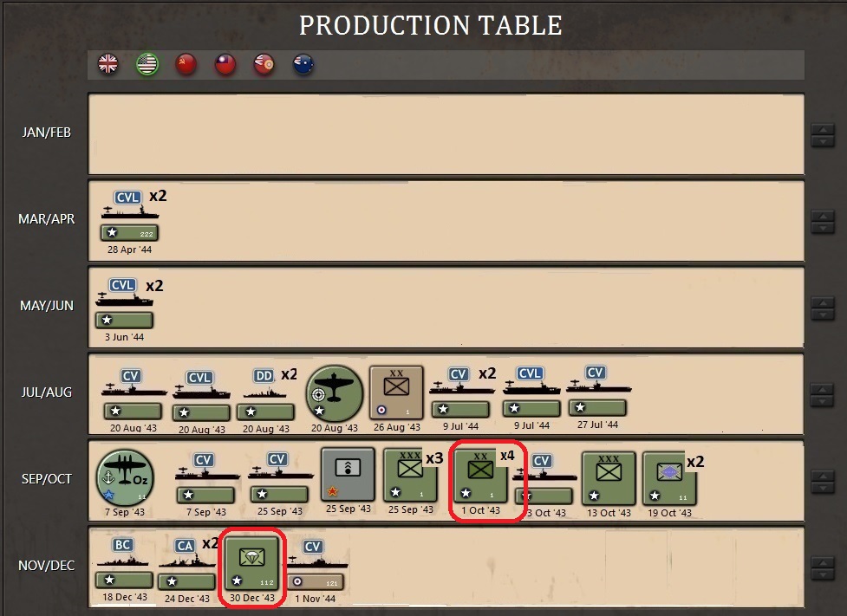Click down arrow for JAN/FEB row
The image size is (847, 616).
coord(823,141)
